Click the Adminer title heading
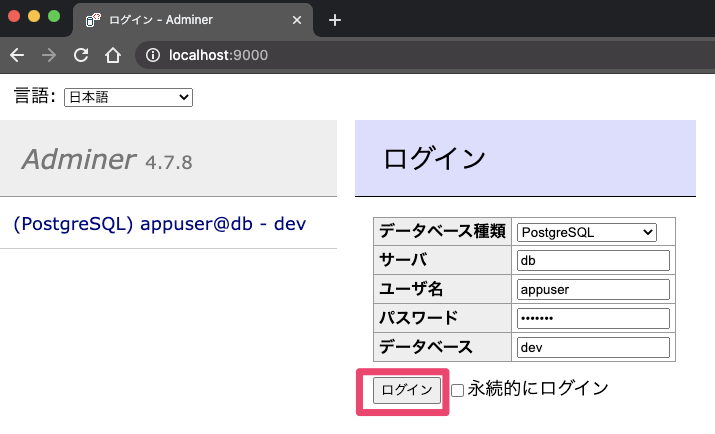 pos(78,160)
